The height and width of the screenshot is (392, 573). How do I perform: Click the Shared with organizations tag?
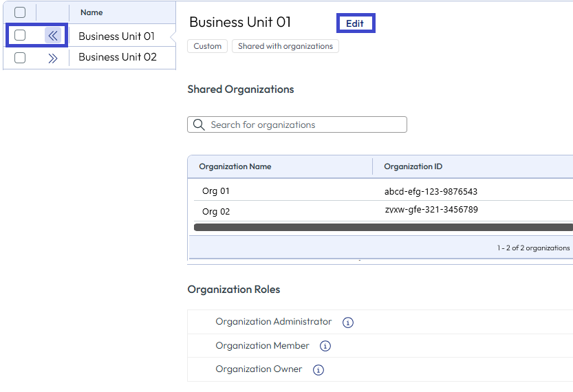pyautogui.click(x=285, y=46)
